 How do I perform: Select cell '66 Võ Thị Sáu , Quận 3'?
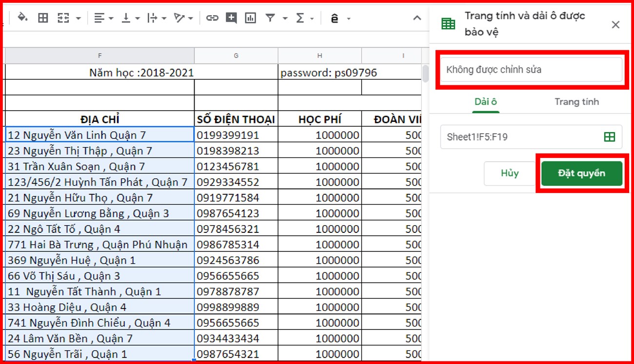(99, 275)
